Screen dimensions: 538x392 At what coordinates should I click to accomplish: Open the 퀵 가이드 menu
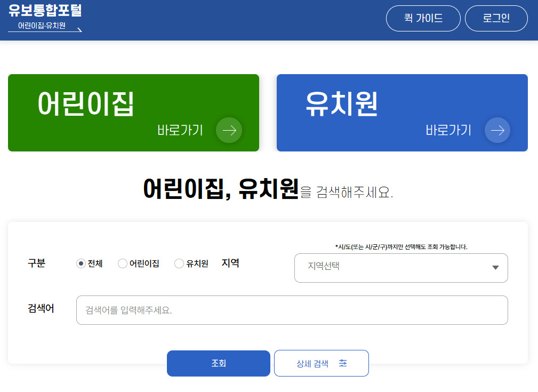point(423,18)
